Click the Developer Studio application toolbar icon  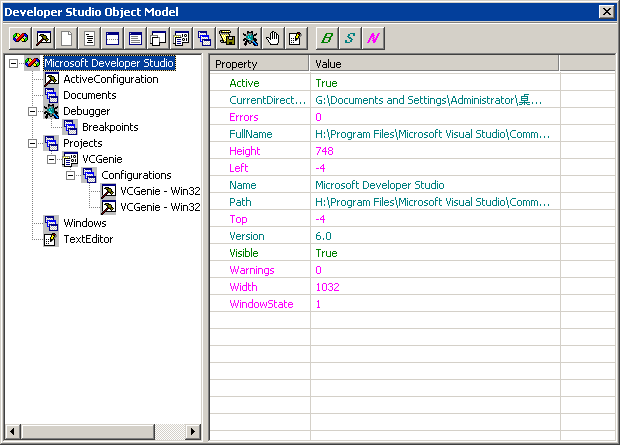(x=20, y=38)
